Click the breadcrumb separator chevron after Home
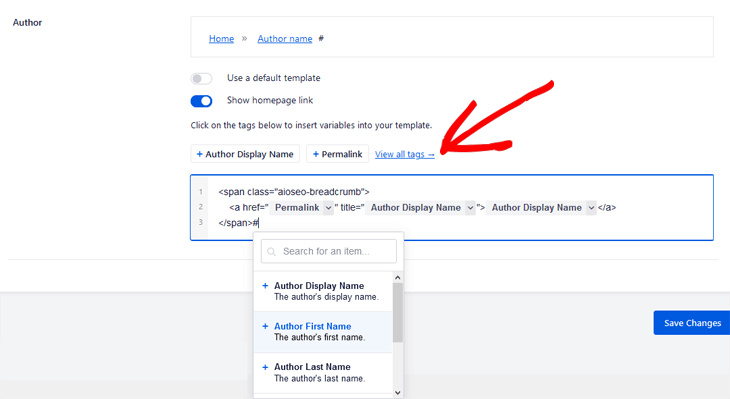 point(244,39)
